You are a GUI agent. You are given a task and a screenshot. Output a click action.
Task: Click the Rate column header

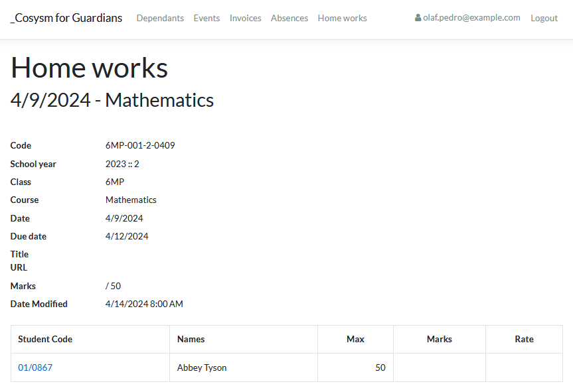click(x=524, y=339)
